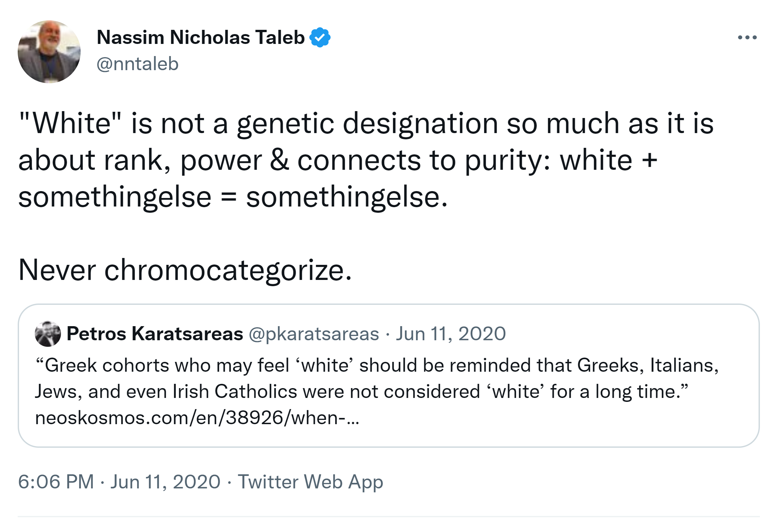773x532 pixels.
Task: Click Nassim Nicholas Taleb's profile picture
Action: click(x=49, y=52)
